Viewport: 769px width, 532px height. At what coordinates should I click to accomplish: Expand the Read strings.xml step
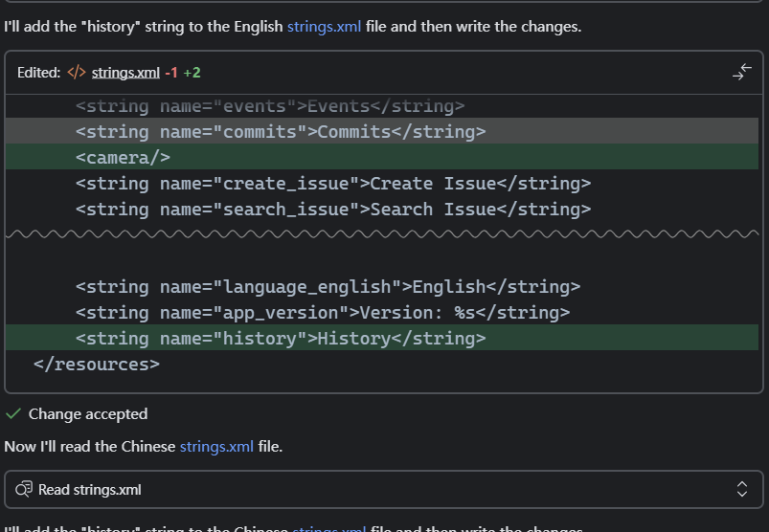741,489
